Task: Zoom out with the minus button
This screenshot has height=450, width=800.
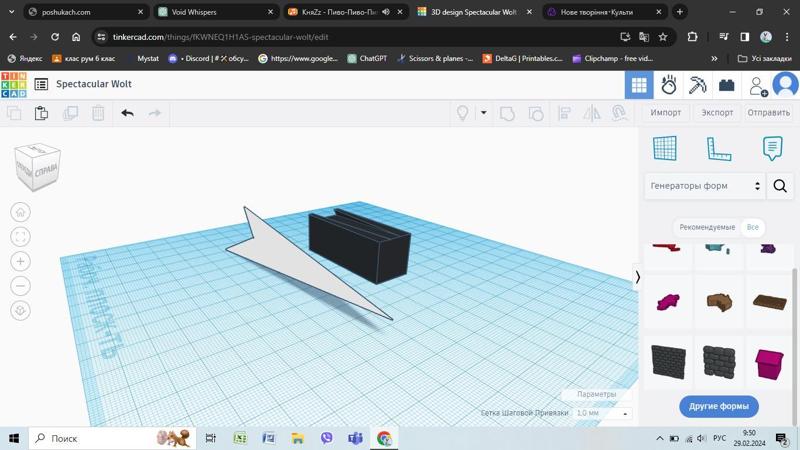Action: (21, 286)
